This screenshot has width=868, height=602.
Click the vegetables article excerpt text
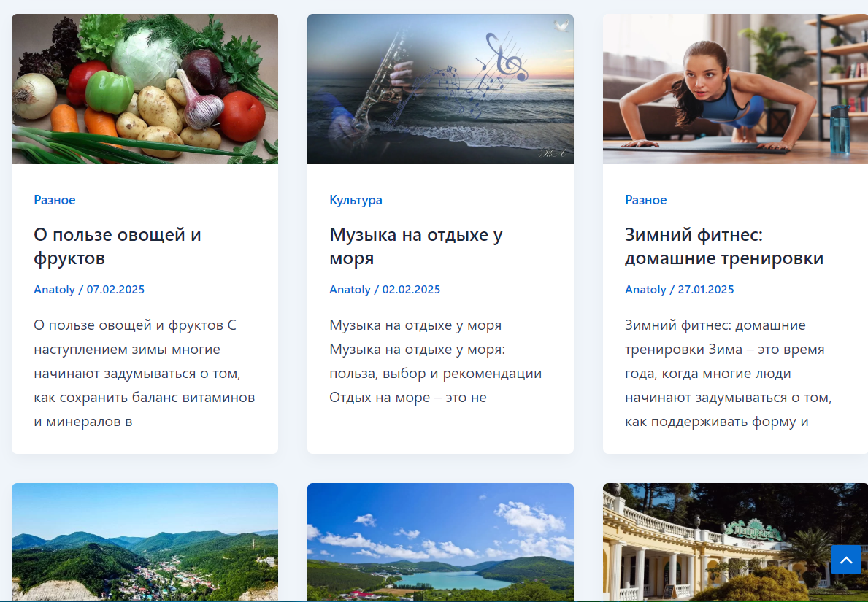(x=145, y=373)
